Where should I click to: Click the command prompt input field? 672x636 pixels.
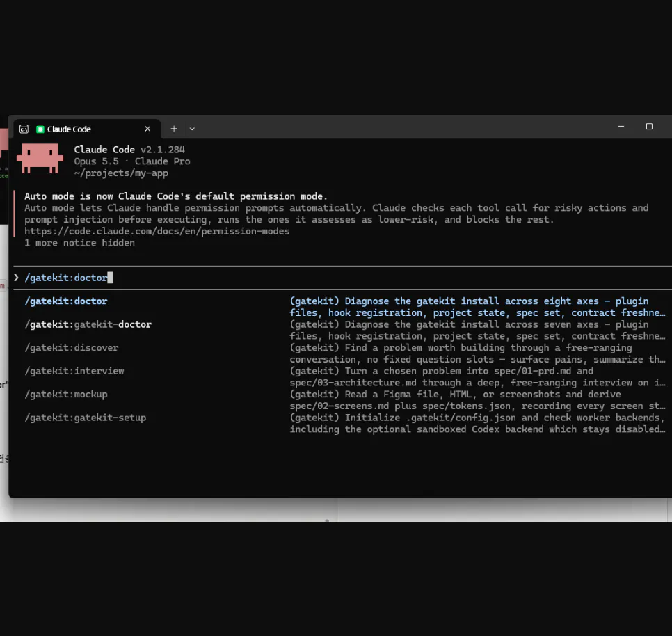point(343,278)
